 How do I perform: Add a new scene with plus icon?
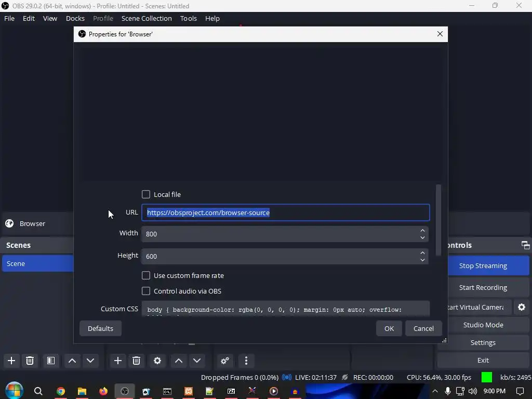[11, 361]
